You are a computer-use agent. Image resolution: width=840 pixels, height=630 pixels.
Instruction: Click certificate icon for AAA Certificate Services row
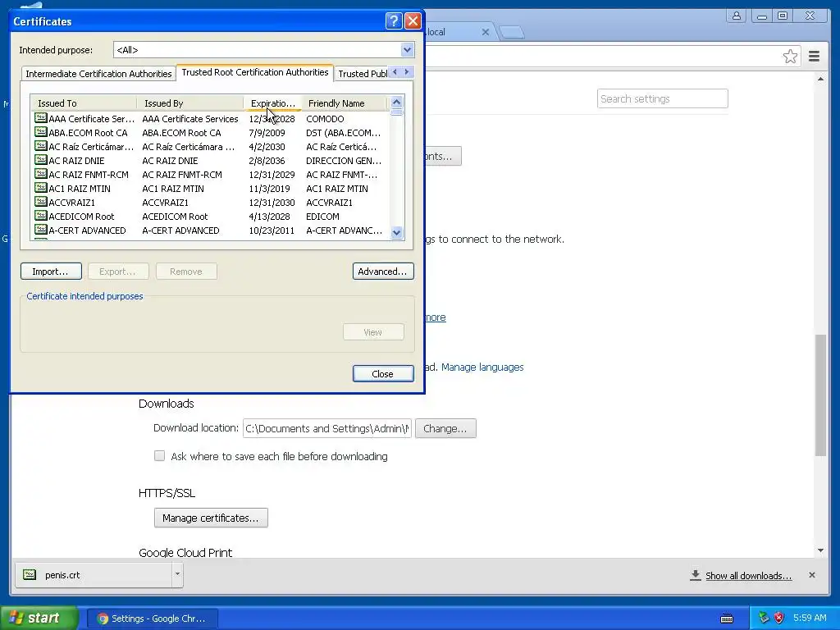[x=41, y=118]
